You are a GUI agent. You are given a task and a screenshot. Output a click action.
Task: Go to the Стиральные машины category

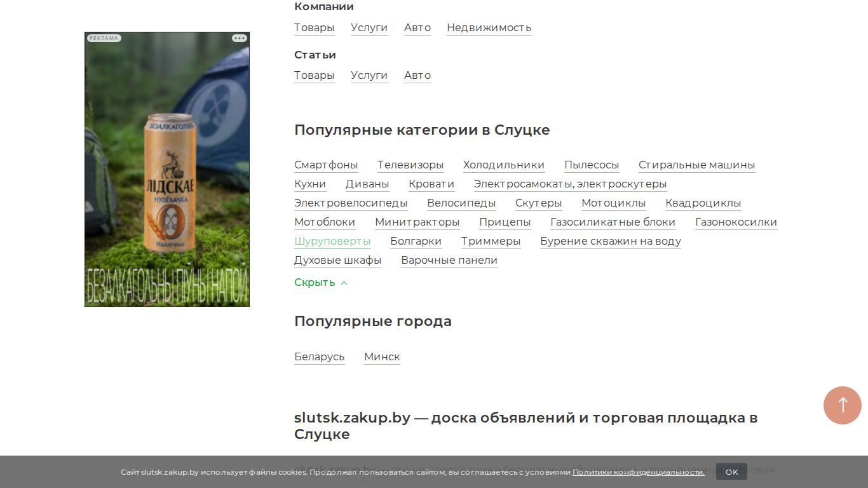(x=697, y=165)
